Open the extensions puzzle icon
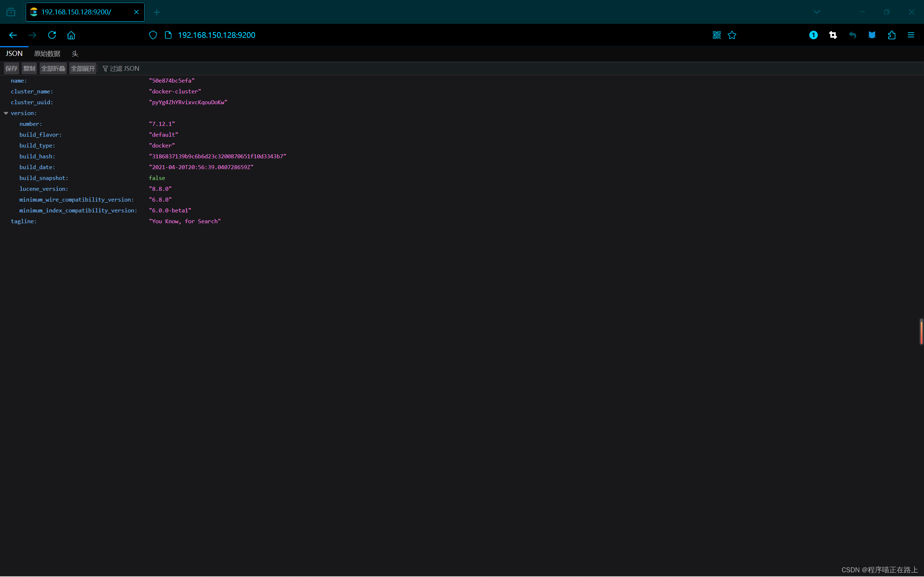 pos(891,35)
